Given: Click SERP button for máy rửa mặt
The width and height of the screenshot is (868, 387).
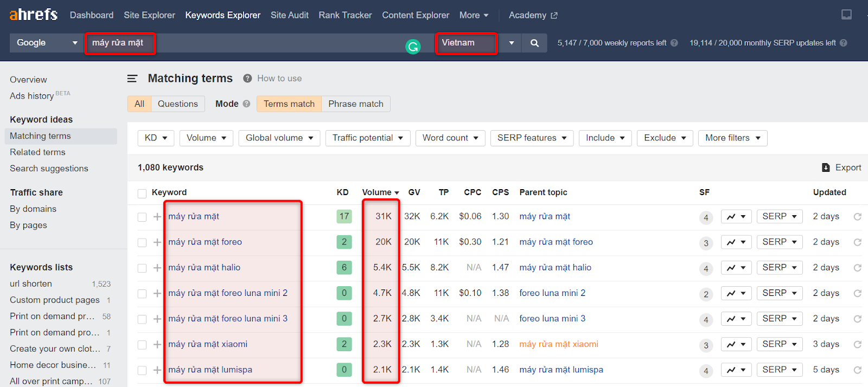Looking at the screenshot, I should click(780, 217).
